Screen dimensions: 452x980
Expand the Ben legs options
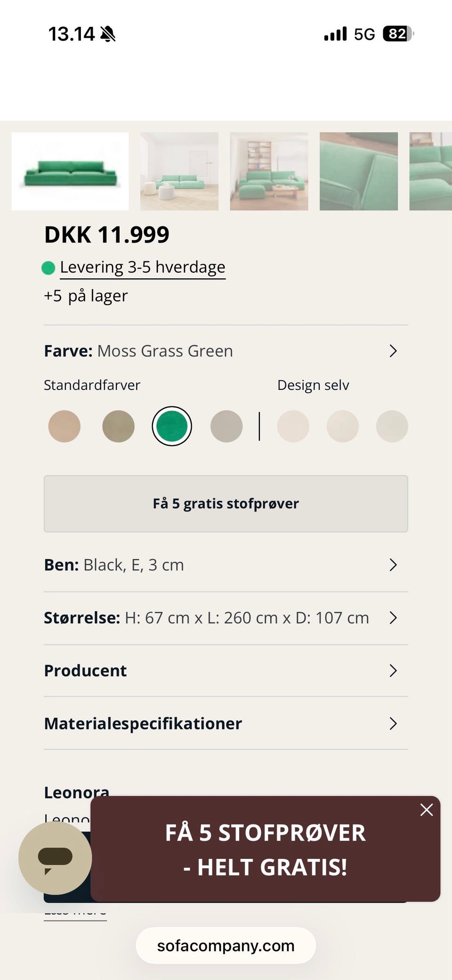point(393,565)
